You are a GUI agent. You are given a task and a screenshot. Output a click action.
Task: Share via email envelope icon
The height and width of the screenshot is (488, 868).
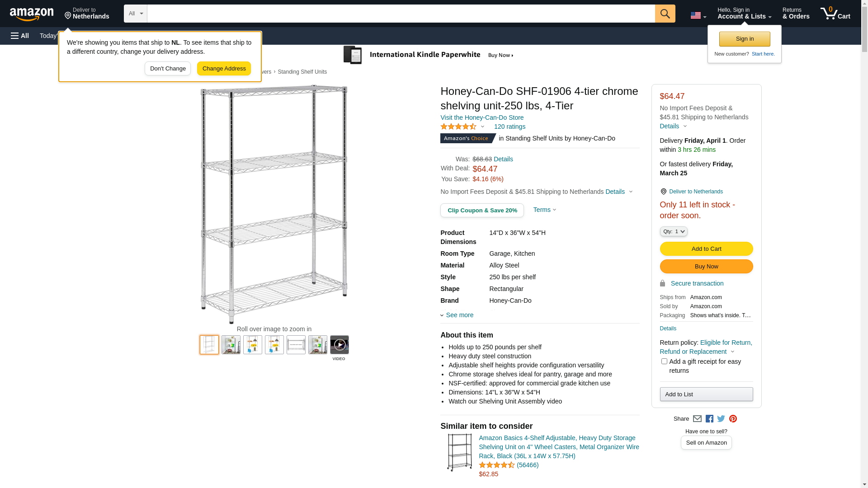[697, 419]
